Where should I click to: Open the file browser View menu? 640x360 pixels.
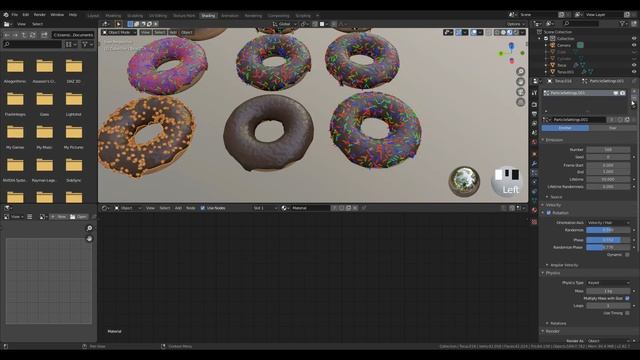[x=21, y=24]
